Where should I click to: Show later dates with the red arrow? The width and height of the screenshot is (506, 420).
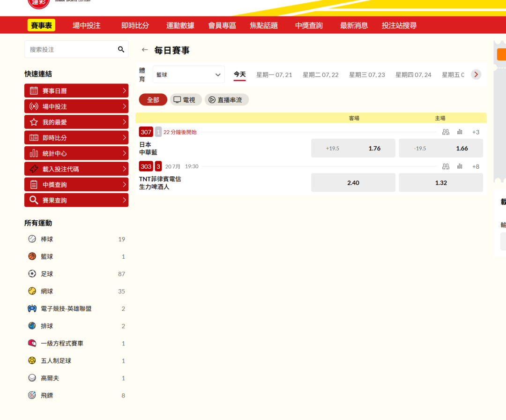476,75
